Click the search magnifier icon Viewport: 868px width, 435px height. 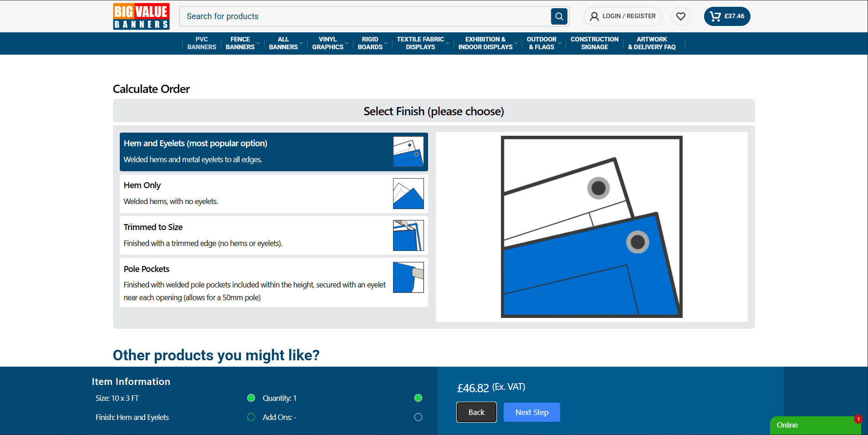point(559,16)
